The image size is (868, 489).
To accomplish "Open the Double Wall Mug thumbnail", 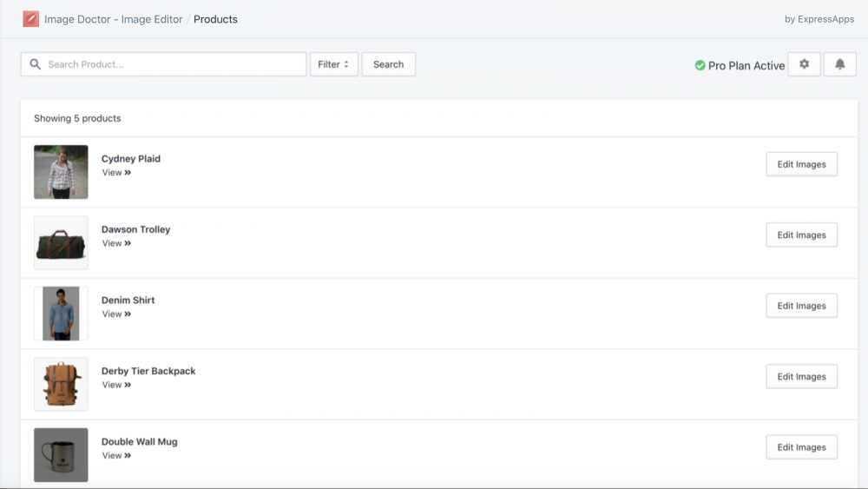I will tap(61, 454).
